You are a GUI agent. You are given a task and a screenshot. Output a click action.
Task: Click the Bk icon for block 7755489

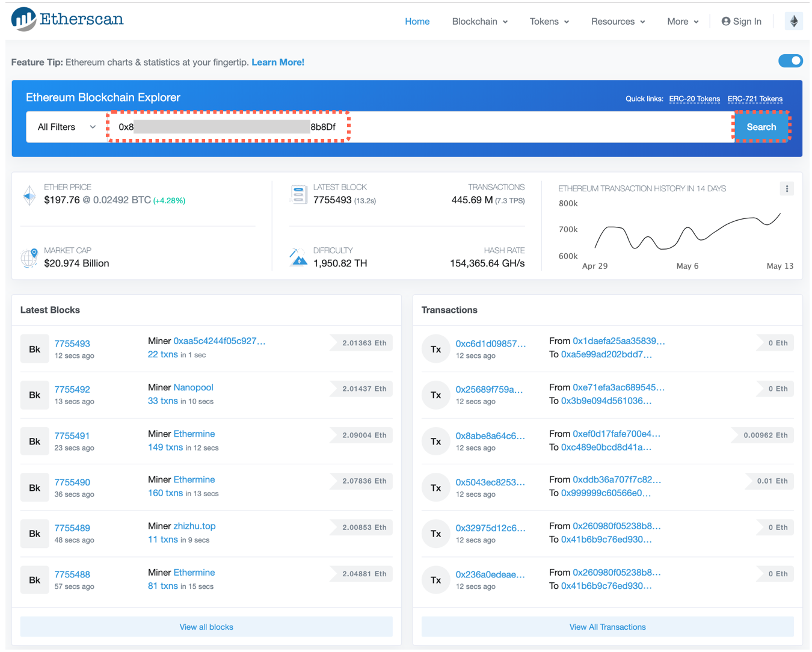pos(35,534)
